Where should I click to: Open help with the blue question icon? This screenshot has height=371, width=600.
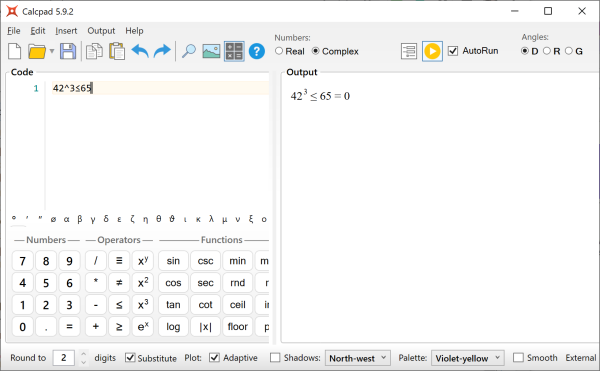point(257,51)
